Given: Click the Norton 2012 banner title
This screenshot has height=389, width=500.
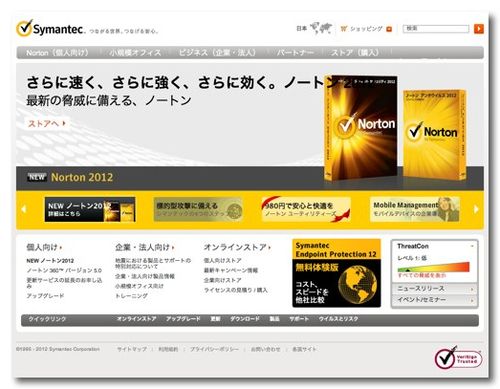Looking at the screenshot, I should (x=82, y=177).
